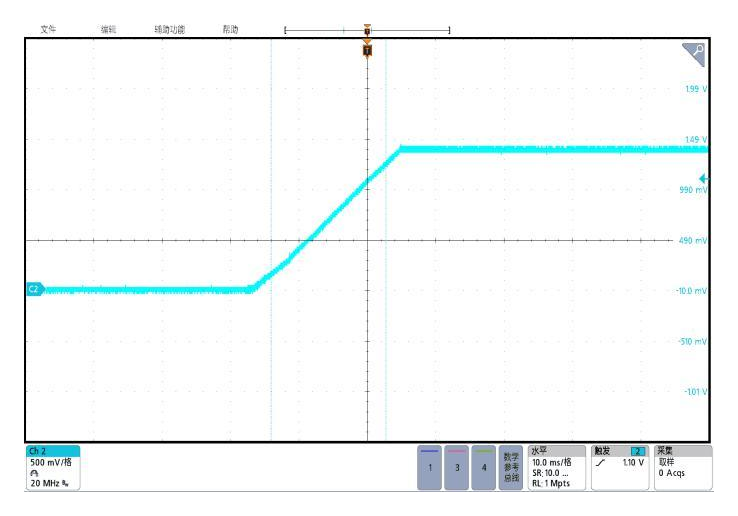
Task: Click the -1.01 V vertical scale label
Action: [x=696, y=392]
